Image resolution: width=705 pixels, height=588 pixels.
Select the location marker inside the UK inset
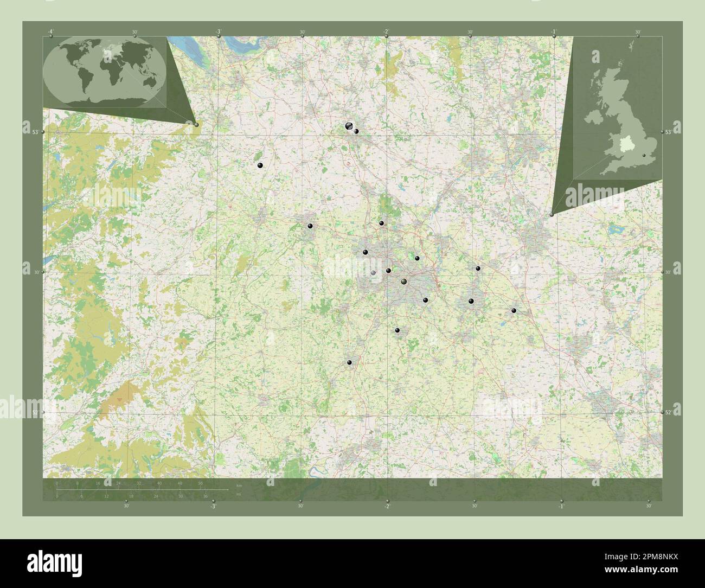[644, 155]
